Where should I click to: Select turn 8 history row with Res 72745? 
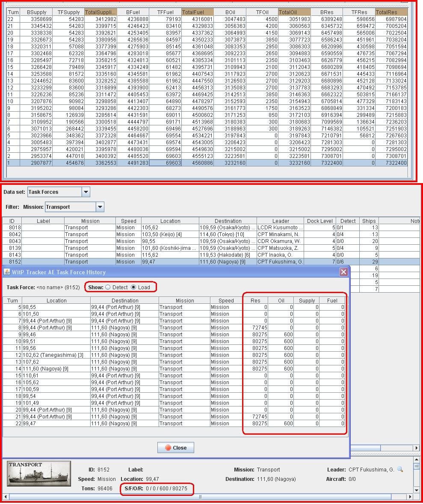click(x=174, y=328)
